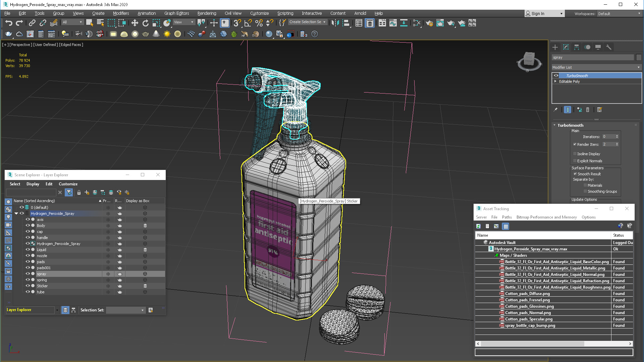The width and height of the screenshot is (644, 362).
Task: Open the Rendering menu
Action: (x=207, y=13)
